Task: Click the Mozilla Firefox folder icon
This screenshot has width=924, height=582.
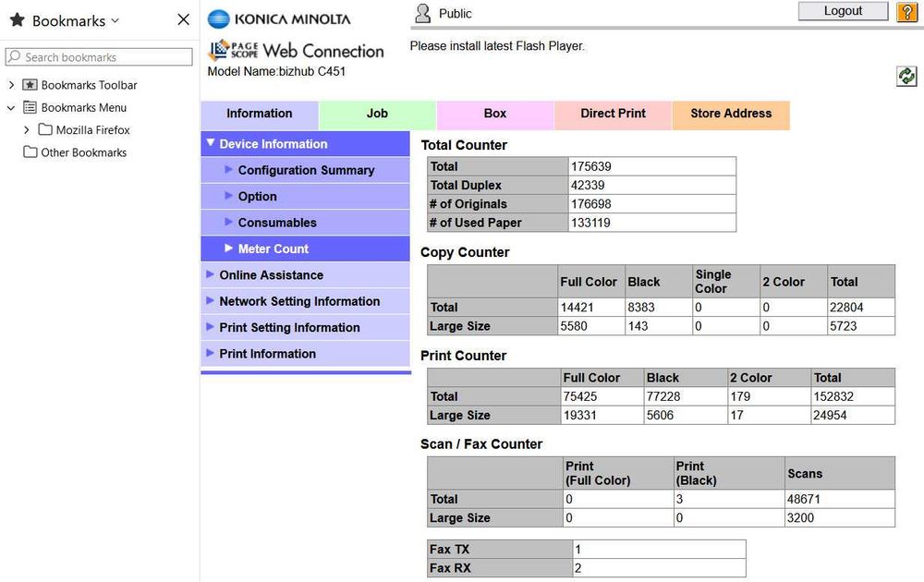Action: [45, 129]
